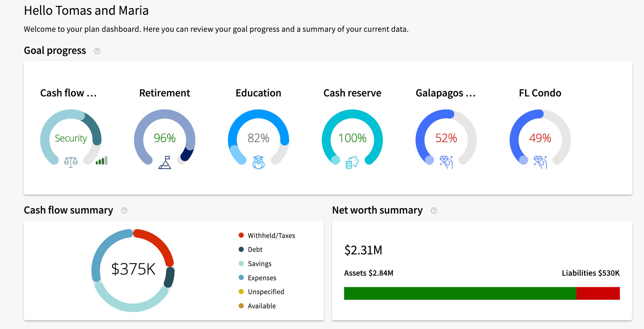Click the green bar chart icon by Security gauge
The width and height of the screenshot is (644, 329).
coord(101,161)
